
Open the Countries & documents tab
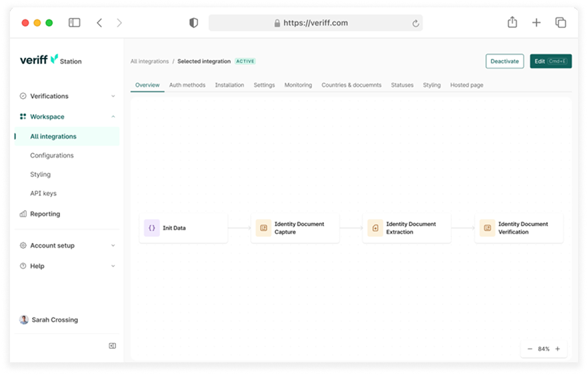click(x=351, y=85)
